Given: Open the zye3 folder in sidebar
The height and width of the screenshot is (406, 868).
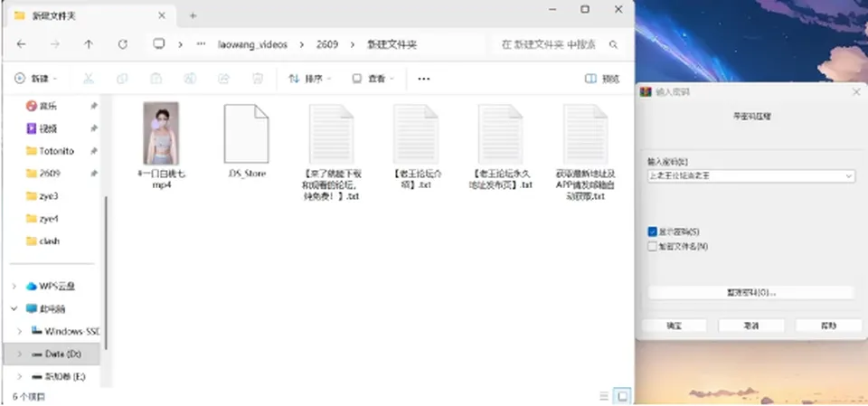Looking at the screenshot, I should pos(42,196).
